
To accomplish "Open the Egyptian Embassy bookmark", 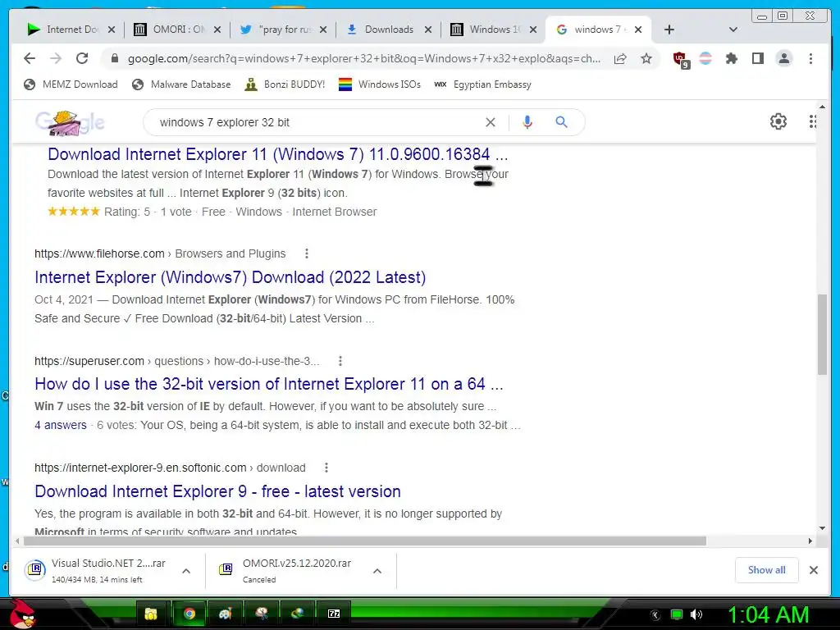I will 482,84.
